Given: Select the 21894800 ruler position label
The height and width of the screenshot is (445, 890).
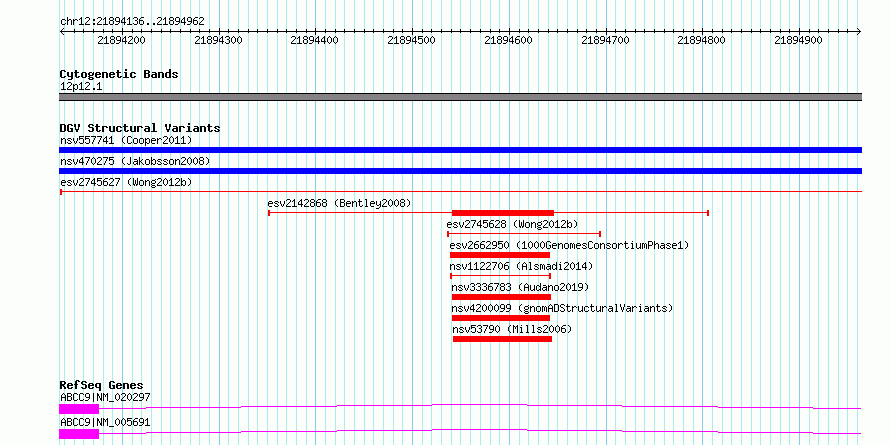Looking at the screenshot, I should point(702,40).
